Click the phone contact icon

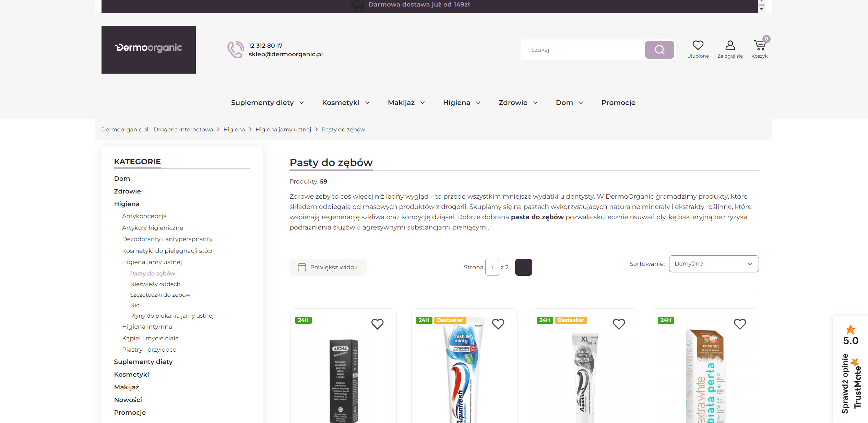(x=236, y=50)
